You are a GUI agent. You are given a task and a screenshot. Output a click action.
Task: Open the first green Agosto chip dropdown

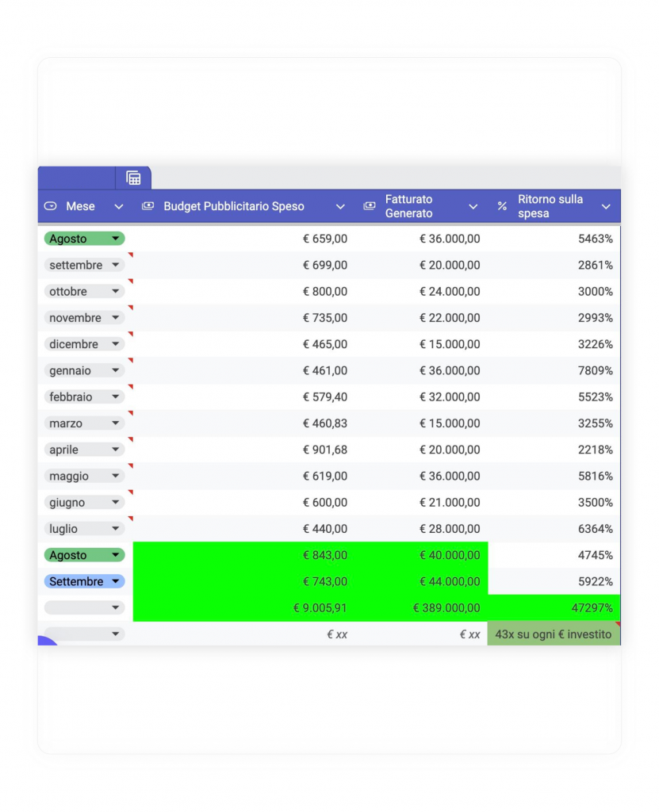[116, 239]
